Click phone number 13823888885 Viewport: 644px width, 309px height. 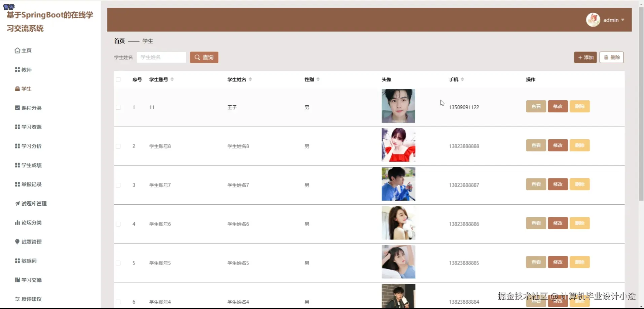[464, 263]
